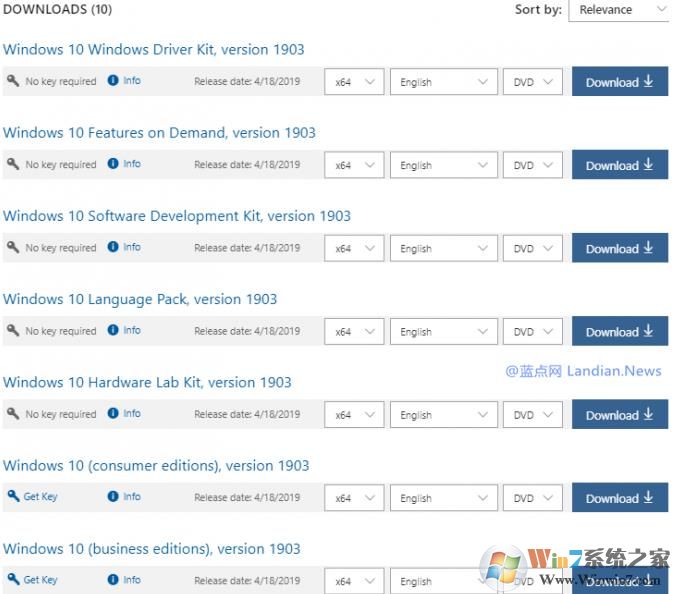Click Get Key link for business editions
Image resolution: width=677 pixels, height=594 pixels.
[x=40, y=580]
